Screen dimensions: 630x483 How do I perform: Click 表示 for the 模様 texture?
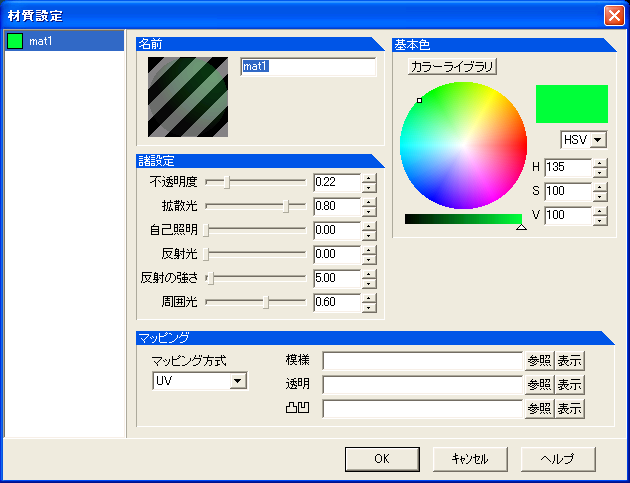pyautogui.click(x=569, y=361)
